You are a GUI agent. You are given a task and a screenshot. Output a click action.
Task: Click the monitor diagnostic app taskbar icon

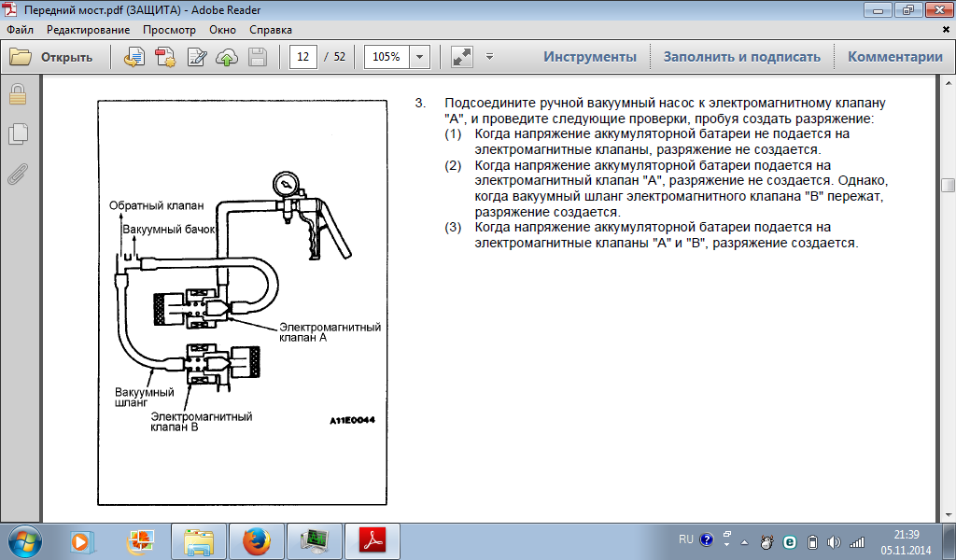tap(315, 541)
